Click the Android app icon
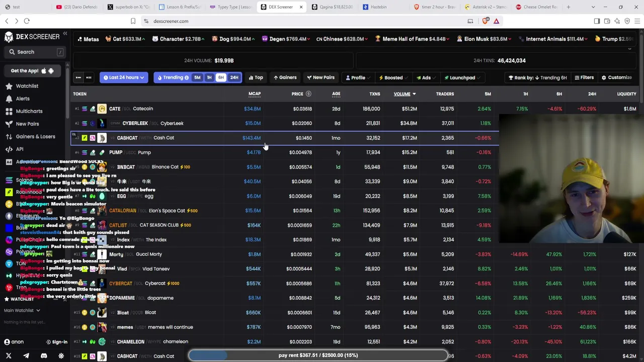 [x=51, y=71]
